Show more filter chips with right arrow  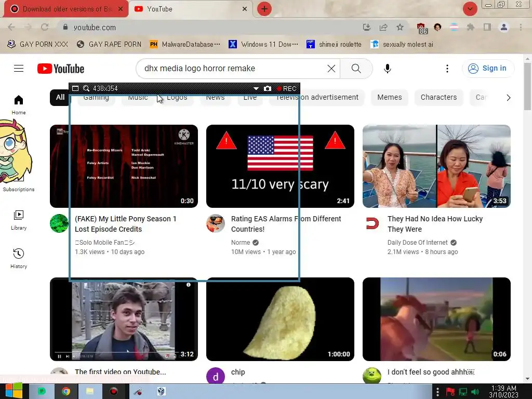(x=508, y=98)
